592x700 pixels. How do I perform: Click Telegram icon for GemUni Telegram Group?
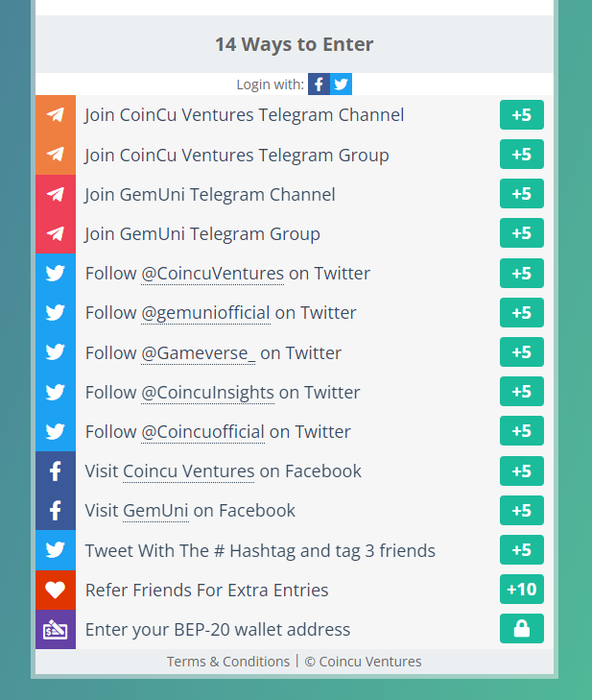tap(56, 233)
